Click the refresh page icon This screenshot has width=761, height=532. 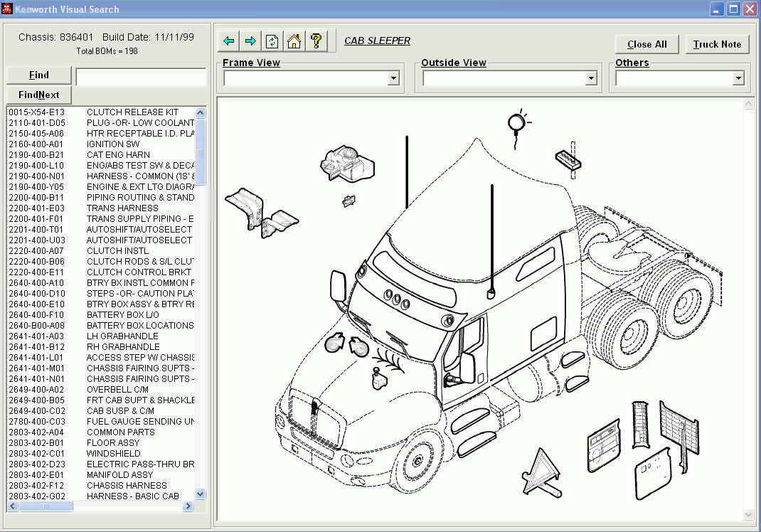pyautogui.click(x=272, y=41)
